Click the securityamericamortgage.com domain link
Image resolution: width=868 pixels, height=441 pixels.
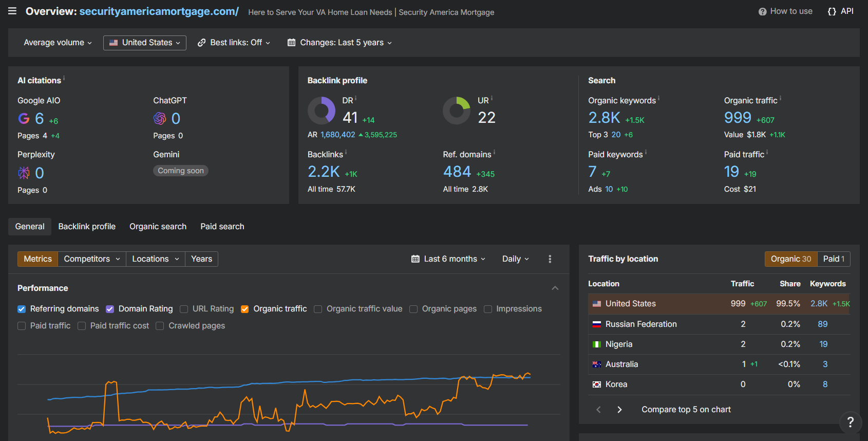pyautogui.click(x=159, y=11)
